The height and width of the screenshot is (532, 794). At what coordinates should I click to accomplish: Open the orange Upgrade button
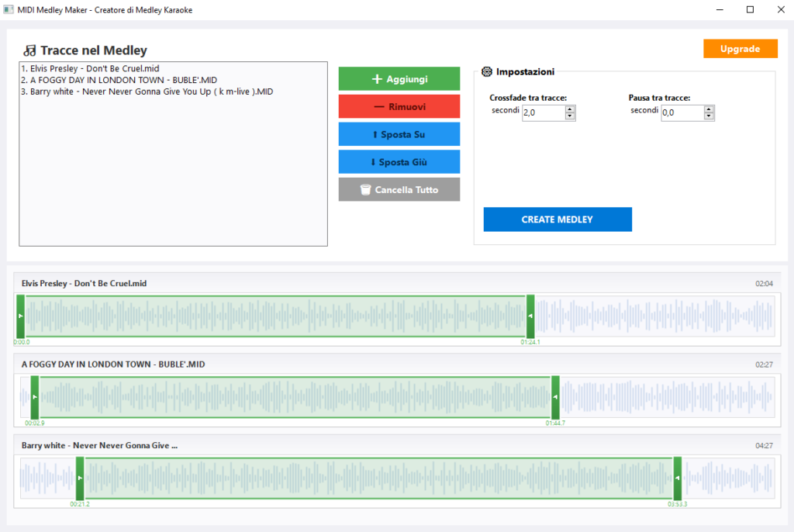click(740, 49)
